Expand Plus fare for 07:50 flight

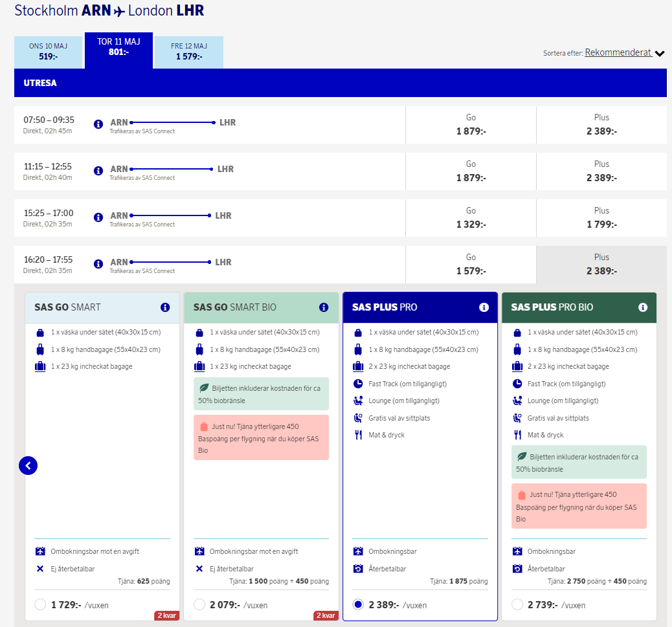click(x=601, y=125)
